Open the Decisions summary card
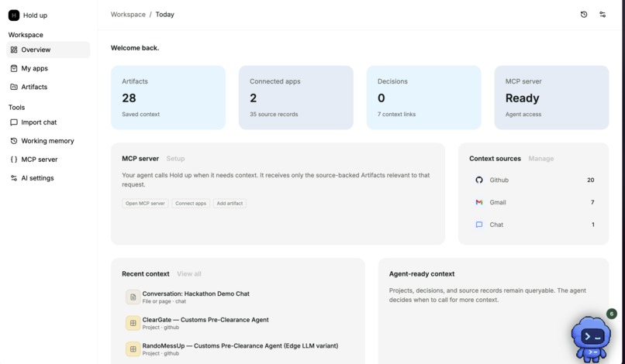 point(423,98)
